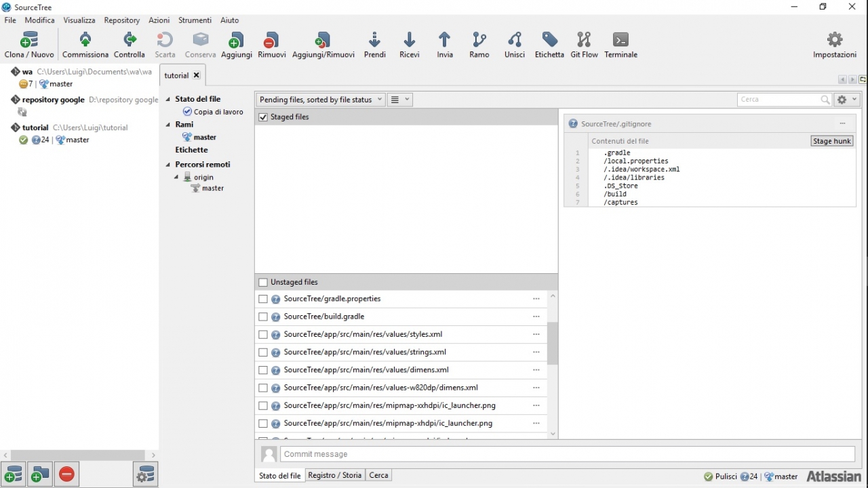Toggle the Staged files checkbox

pos(263,117)
